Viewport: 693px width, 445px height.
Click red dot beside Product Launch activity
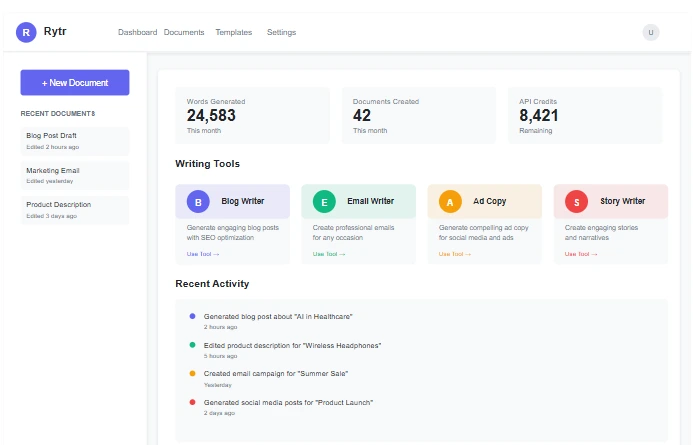point(192,402)
